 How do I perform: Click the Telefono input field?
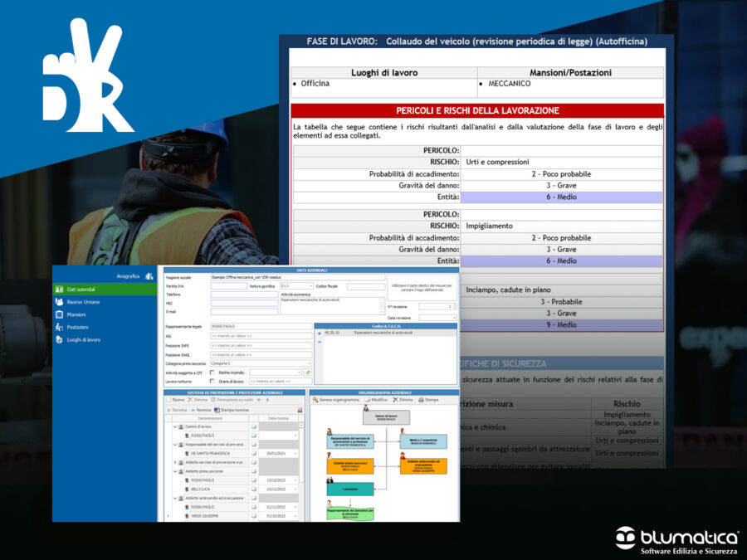(x=244, y=295)
